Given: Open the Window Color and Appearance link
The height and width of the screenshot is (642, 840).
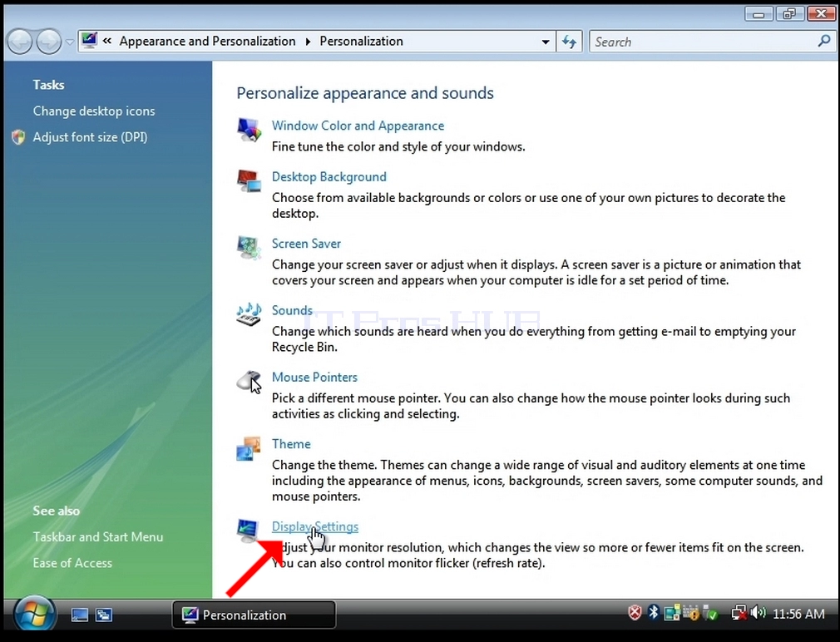Looking at the screenshot, I should tap(358, 126).
